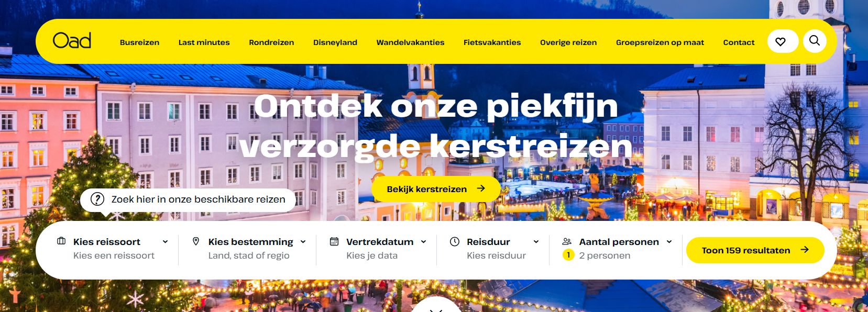The image size is (868, 312).
Task: Open the Disneyland menu item
Action: pyautogui.click(x=335, y=42)
